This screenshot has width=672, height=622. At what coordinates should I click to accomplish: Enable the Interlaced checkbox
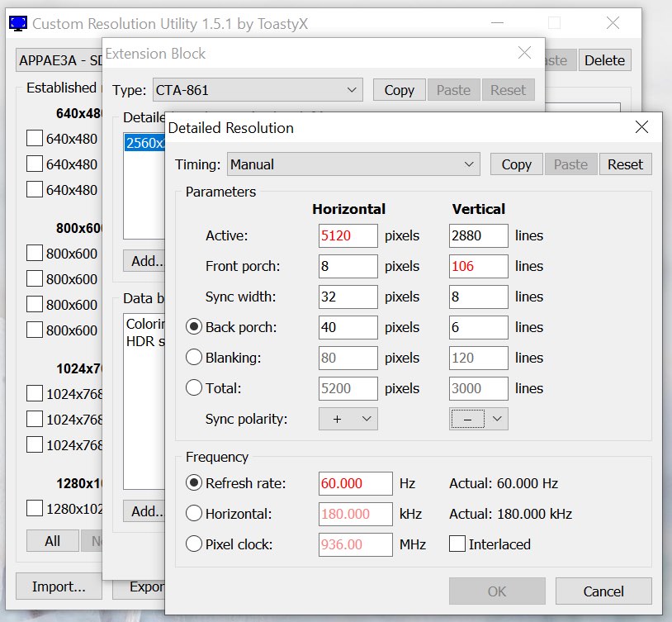click(457, 544)
